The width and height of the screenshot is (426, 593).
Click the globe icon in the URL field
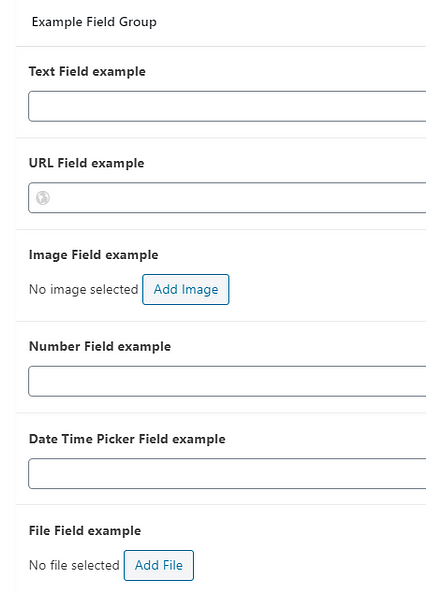(x=43, y=198)
